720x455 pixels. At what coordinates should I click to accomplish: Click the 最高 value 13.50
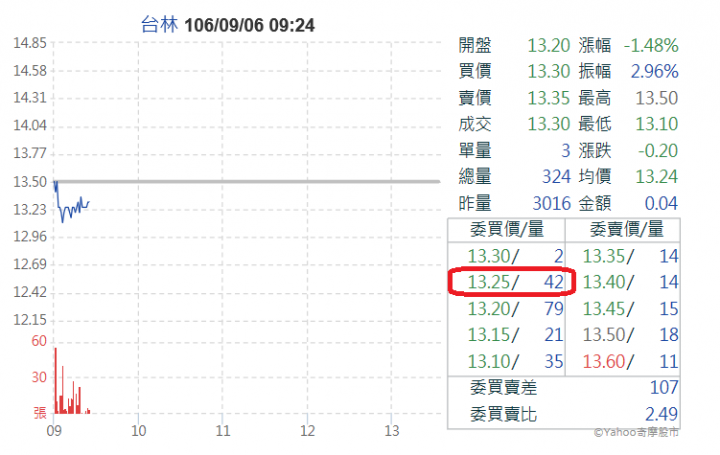[x=657, y=98]
